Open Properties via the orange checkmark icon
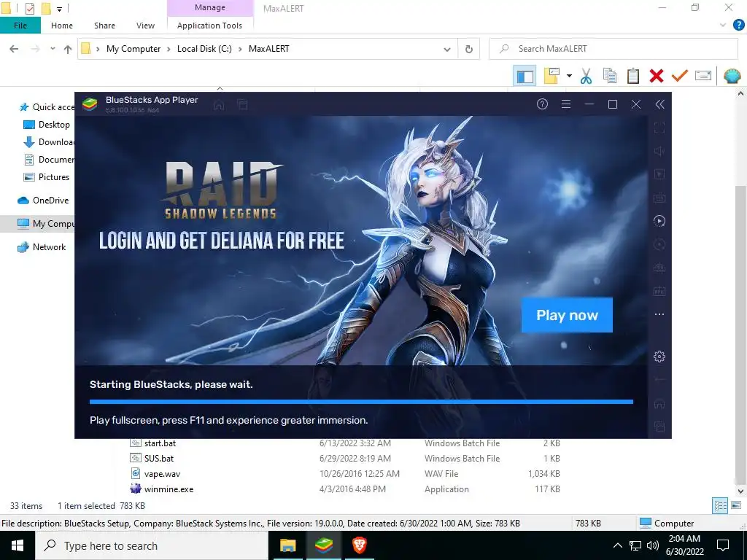This screenshot has height=560, width=747. [680, 76]
